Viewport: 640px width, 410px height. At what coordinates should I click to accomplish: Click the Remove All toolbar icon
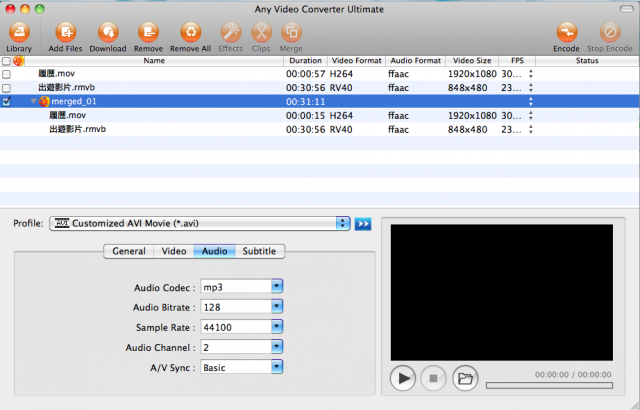coord(191,32)
